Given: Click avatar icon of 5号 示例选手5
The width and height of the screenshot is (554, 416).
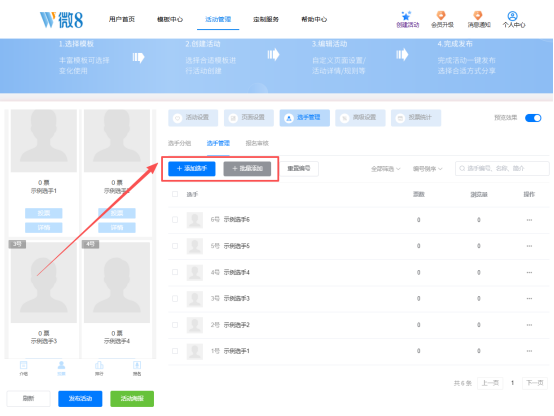Looking at the screenshot, I should pyautogui.click(x=195, y=246).
